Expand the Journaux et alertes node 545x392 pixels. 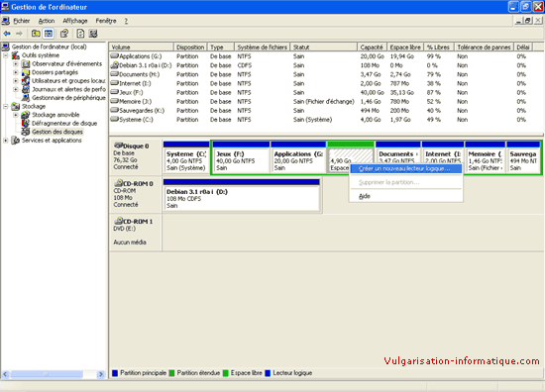click(x=16, y=89)
